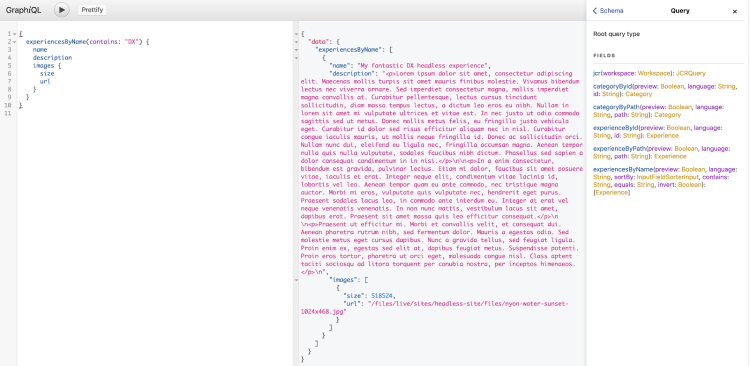The width and height of the screenshot is (750, 366).
Task: Click the name field on editor line 3
Action: (x=40, y=50)
